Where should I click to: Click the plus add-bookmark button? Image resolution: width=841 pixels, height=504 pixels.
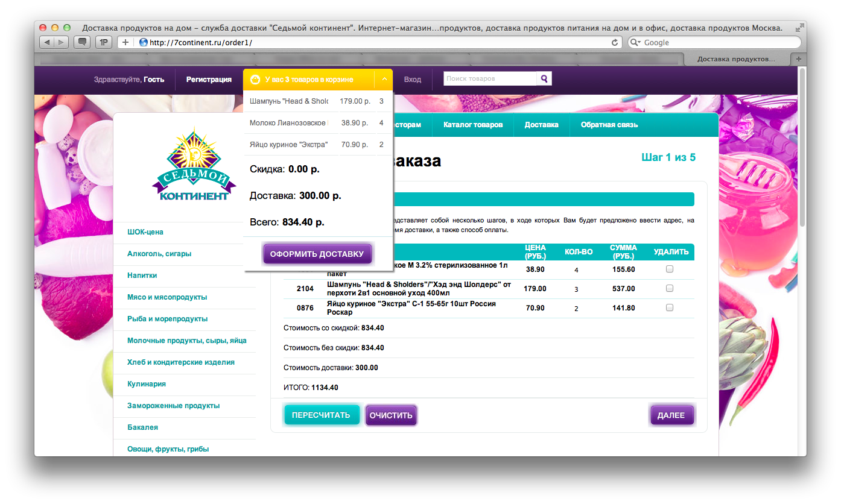[x=125, y=42]
